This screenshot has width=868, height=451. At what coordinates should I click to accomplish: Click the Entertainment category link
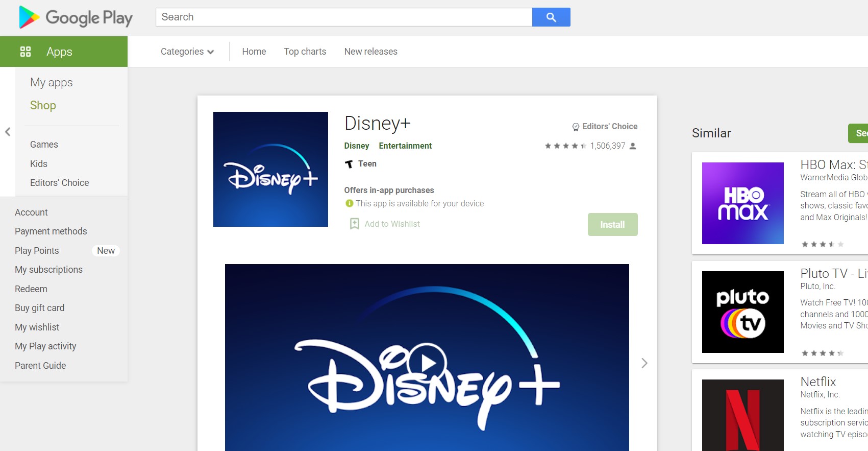[405, 146]
